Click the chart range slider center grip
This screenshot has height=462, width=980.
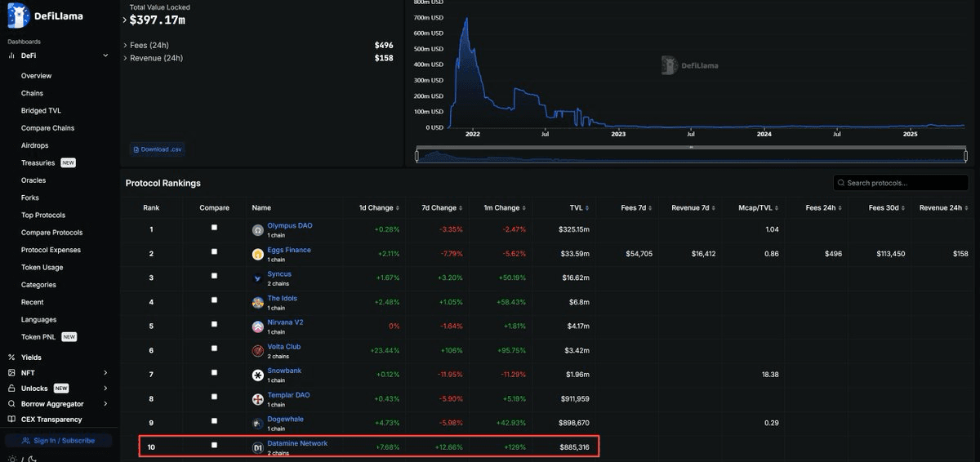691,147
